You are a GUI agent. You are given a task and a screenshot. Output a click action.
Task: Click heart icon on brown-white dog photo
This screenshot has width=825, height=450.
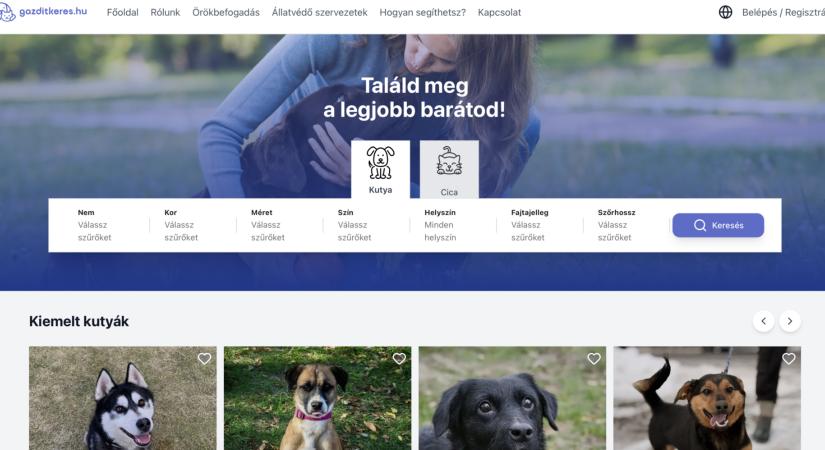tap(399, 358)
